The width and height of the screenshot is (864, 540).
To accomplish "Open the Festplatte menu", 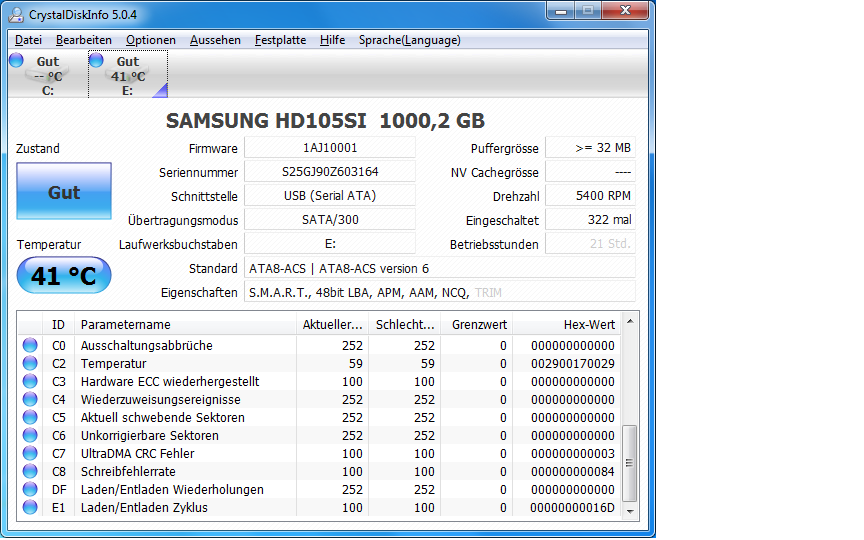I will pos(280,40).
